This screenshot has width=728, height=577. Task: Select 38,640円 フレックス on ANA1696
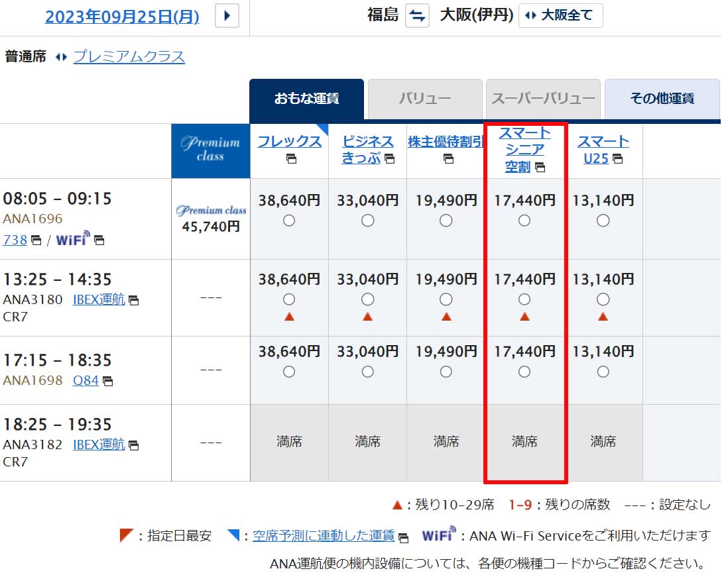point(289,221)
